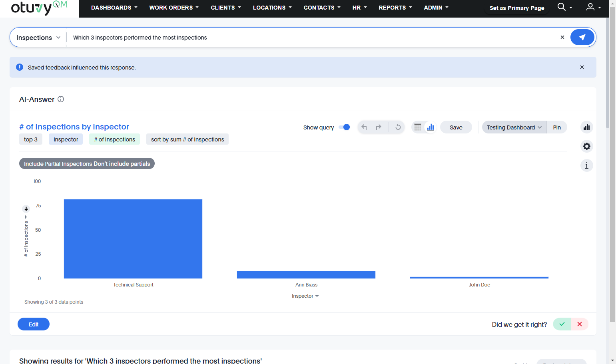Expand the # of Inspections axis menu
Image resolution: width=616 pixels, height=364 pixels.
(26, 237)
